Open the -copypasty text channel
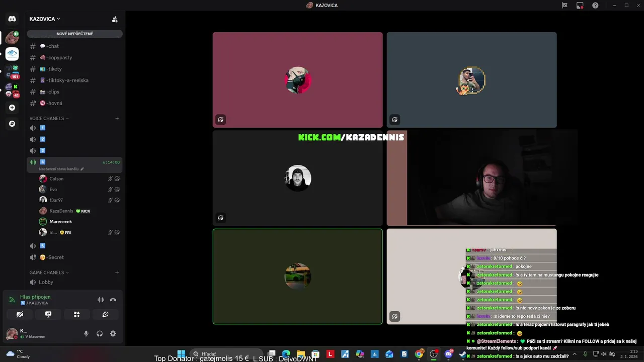The width and height of the screenshot is (644, 362). pos(74,58)
